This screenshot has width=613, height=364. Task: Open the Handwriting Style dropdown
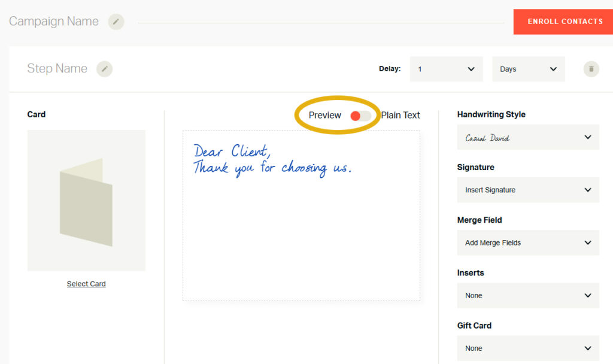click(x=527, y=138)
